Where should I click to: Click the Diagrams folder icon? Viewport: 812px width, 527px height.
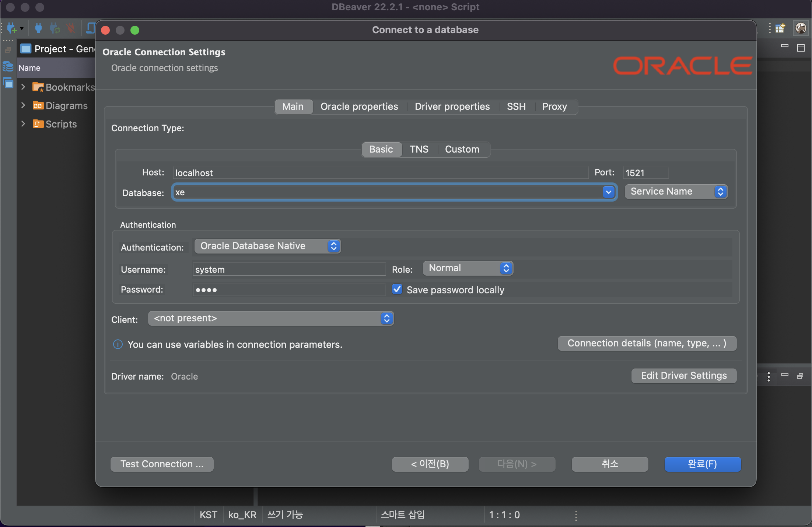click(38, 105)
